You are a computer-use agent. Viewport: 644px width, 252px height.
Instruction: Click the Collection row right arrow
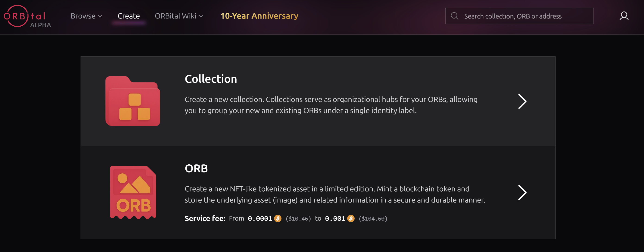(522, 101)
